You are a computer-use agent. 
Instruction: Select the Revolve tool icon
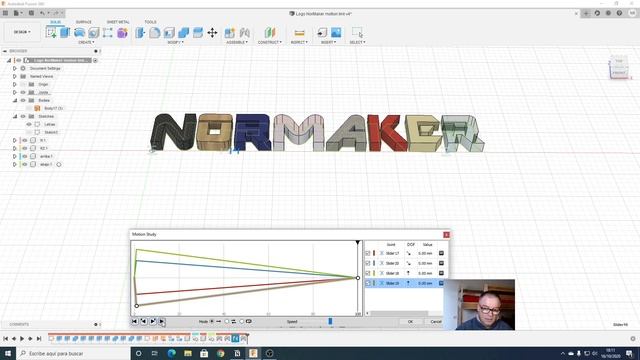(79, 32)
